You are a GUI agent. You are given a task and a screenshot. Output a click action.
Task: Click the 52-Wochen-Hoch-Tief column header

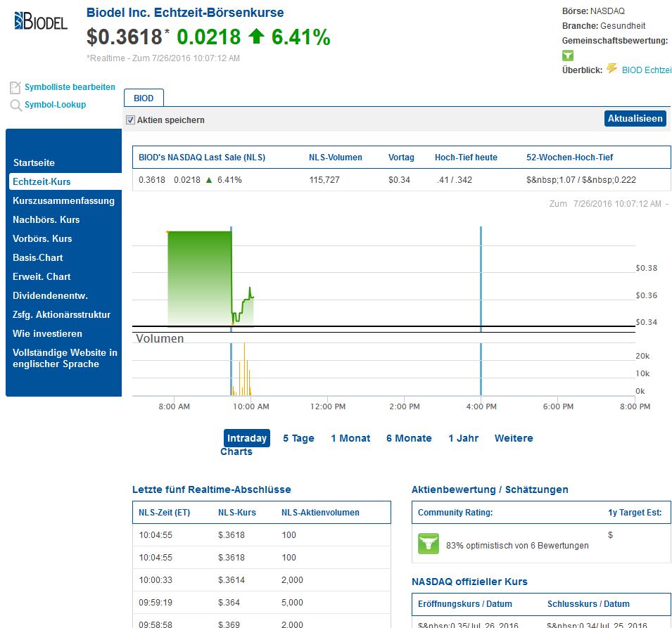point(569,158)
